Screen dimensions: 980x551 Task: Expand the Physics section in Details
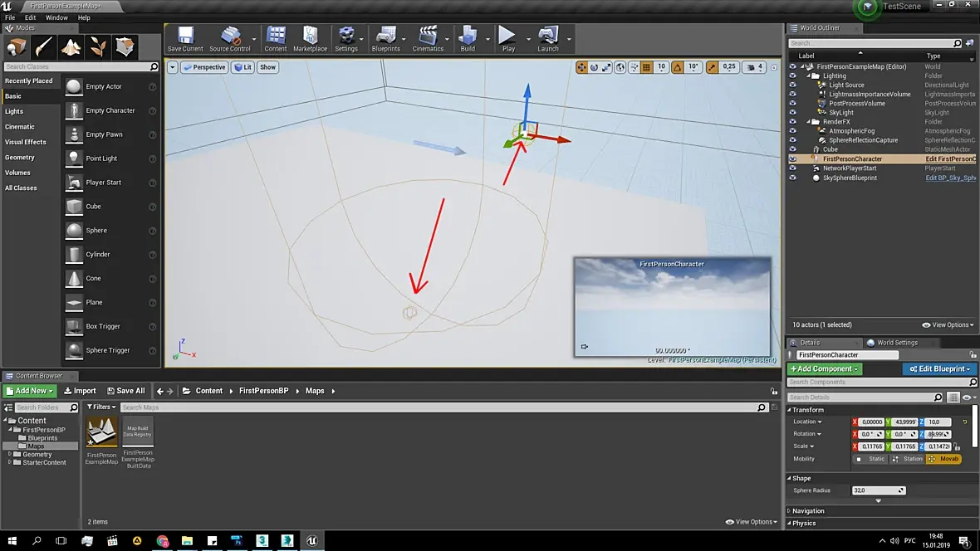coord(804,524)
